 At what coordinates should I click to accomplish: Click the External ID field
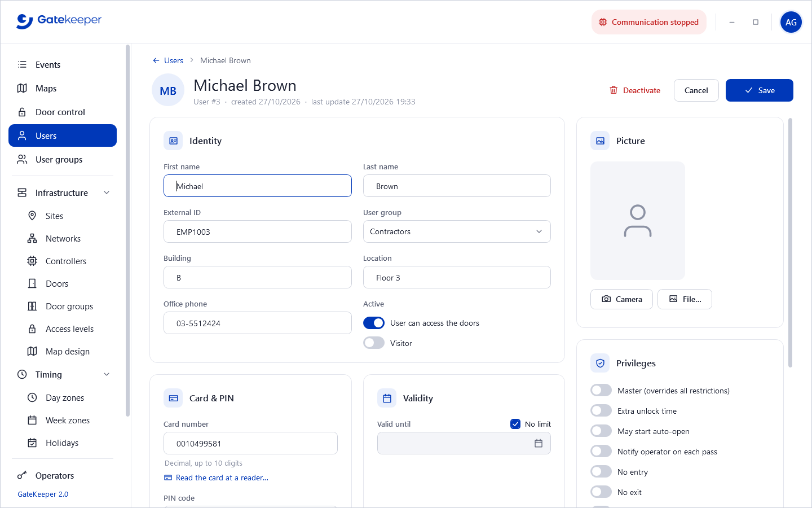(x=258, y=231)
